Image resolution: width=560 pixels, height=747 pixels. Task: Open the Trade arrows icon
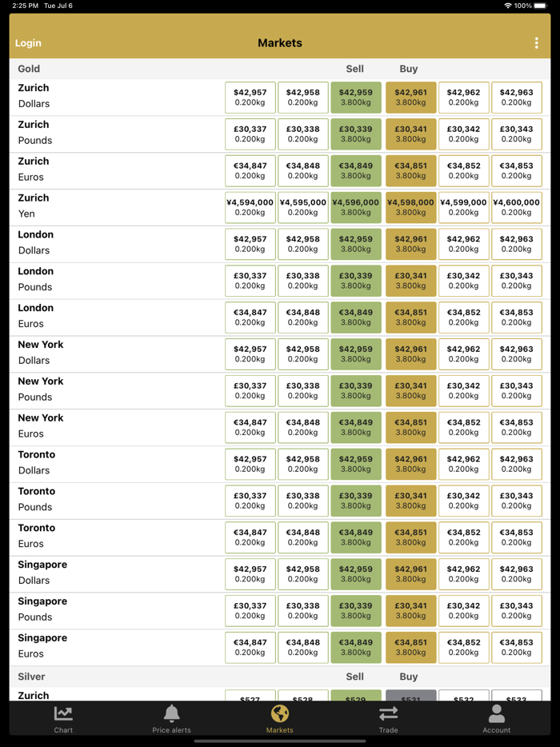coord(388,713)
